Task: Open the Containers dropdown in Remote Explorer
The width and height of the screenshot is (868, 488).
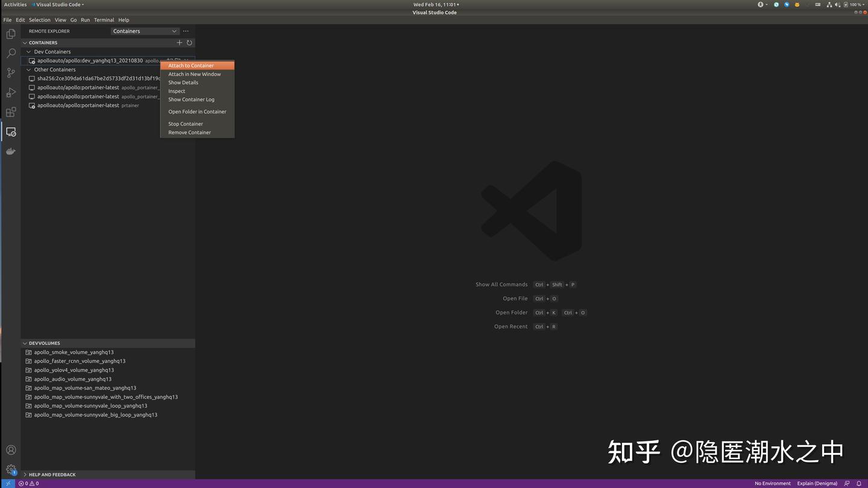Action: click(x=145, y=31)
